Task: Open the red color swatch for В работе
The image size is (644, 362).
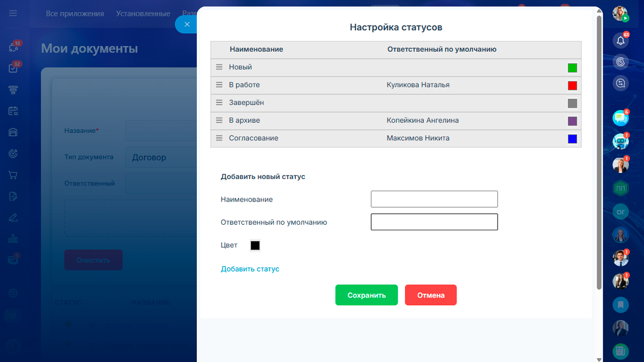Action: 572,85
